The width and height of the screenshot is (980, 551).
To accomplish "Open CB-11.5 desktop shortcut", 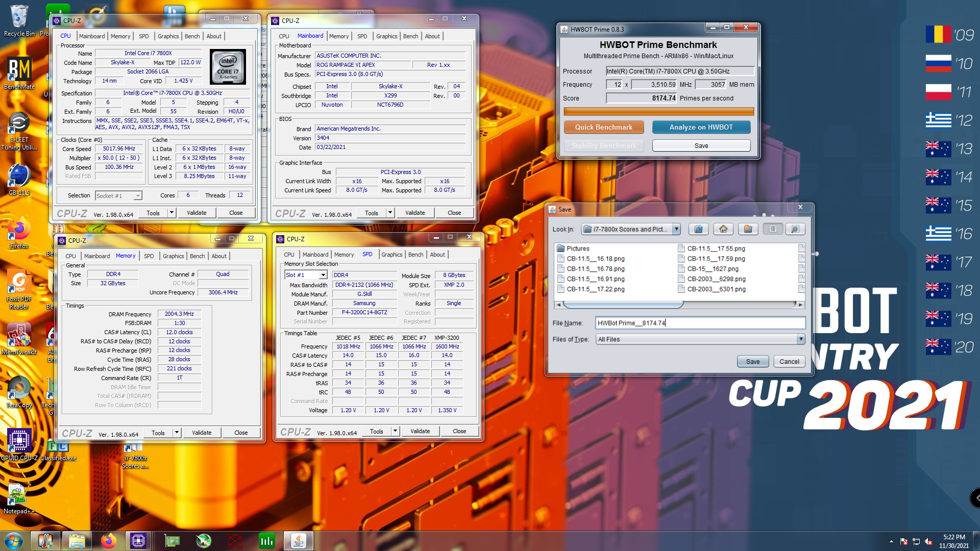I will tap(19, 180).
